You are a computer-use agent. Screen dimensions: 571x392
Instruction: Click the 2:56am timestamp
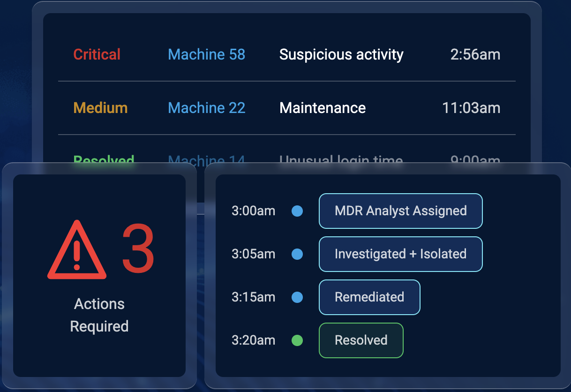click(x=475, y=54)
